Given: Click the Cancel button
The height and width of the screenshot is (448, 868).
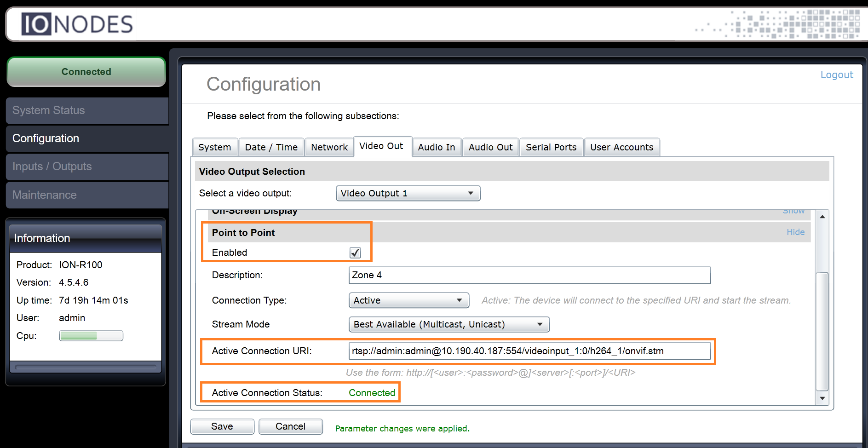Looking at the screenshot, I should (290, 426).
